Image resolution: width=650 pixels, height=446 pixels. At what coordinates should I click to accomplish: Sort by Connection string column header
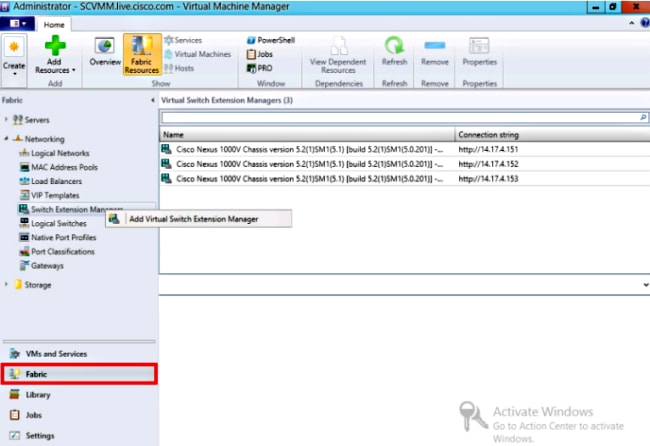[552, 135]
